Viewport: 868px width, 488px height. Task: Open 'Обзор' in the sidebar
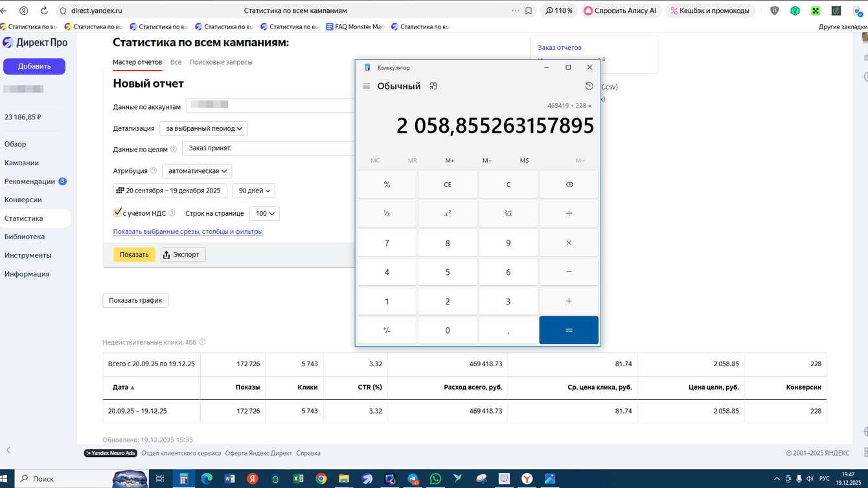[x=16, y=144]
